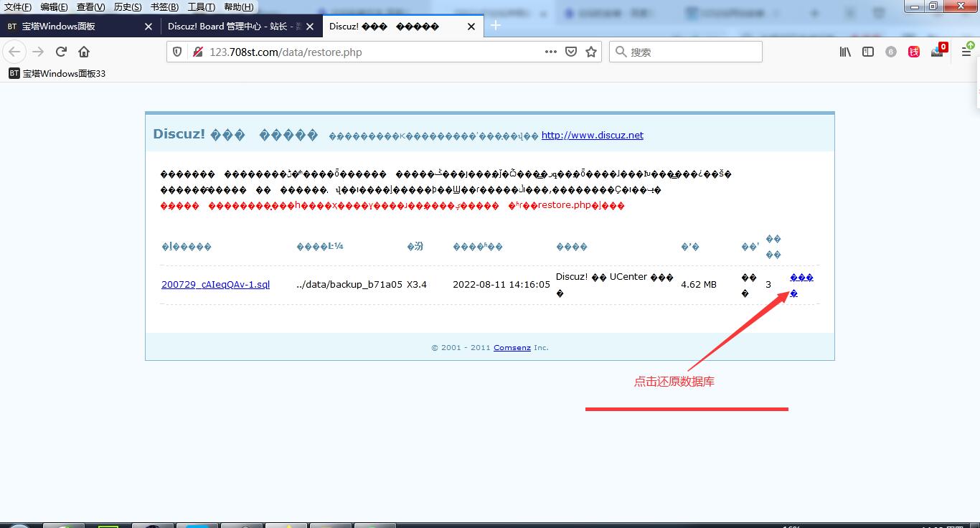Screen dimensions: 980x528
Task: Open the 书签(B) menu
Action: (164, 7)
